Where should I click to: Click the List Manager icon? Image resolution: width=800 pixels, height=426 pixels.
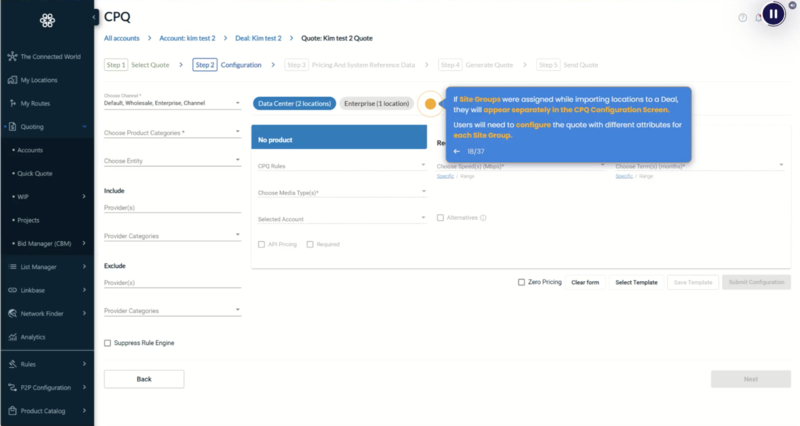(12, 267)
